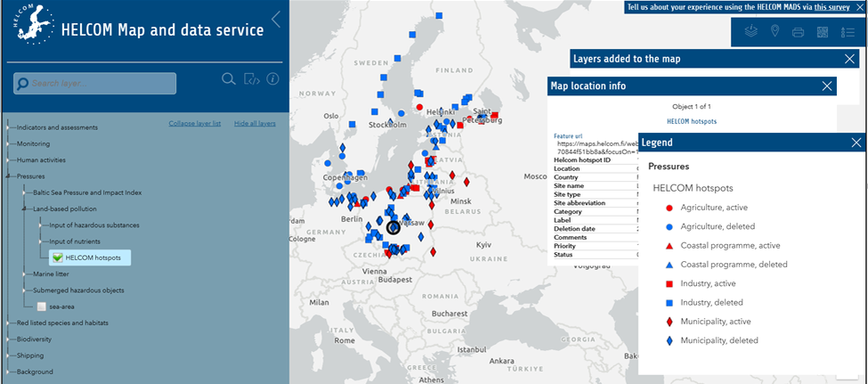This screenshot has height=384, width=868.
Task: Expand the Shipping group
Action: [8, 355]
